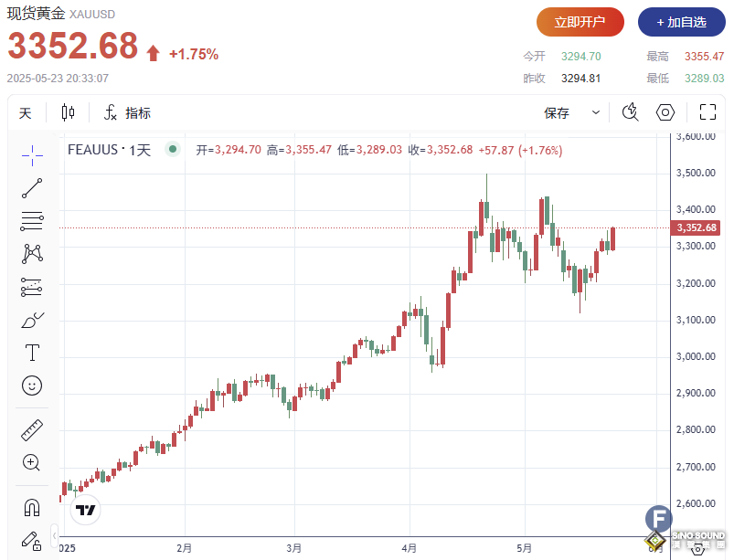Select the XABCD pattern tool
The image size is (734, 560).
click(x=32, y=254)
